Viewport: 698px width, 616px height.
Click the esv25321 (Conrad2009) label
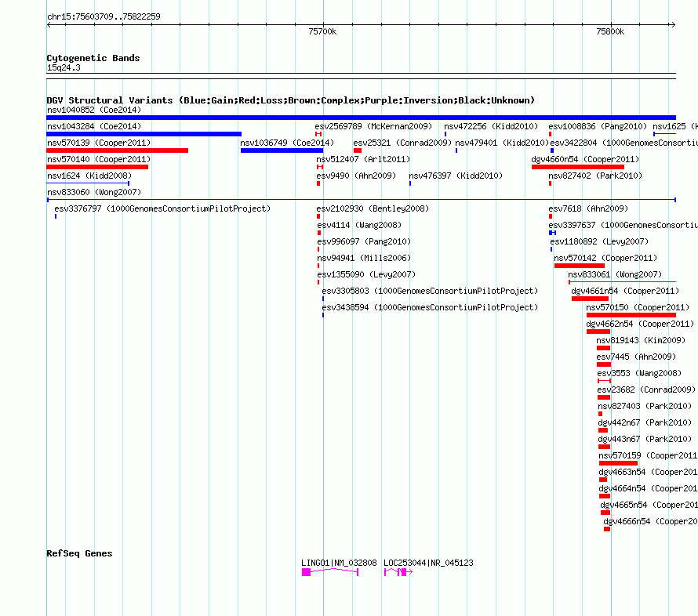[x=402, y=143]
